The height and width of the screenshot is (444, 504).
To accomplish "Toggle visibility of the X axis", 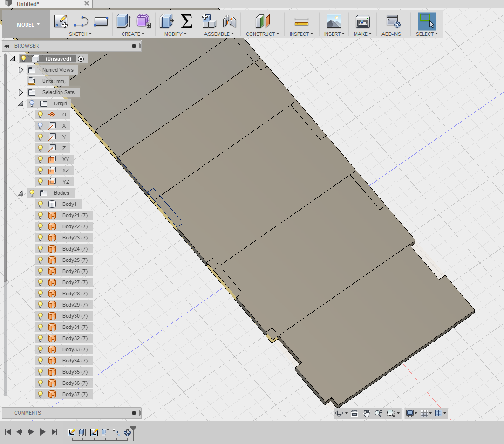I will pos(40,126).
